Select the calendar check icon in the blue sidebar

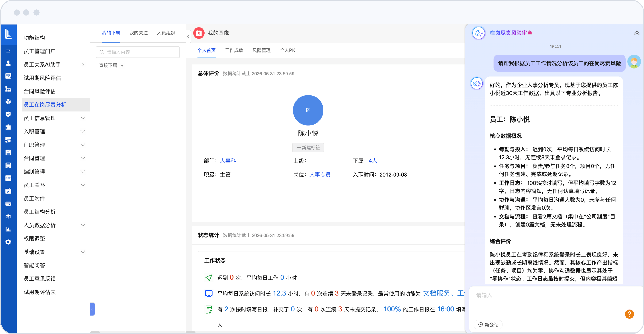8,191
